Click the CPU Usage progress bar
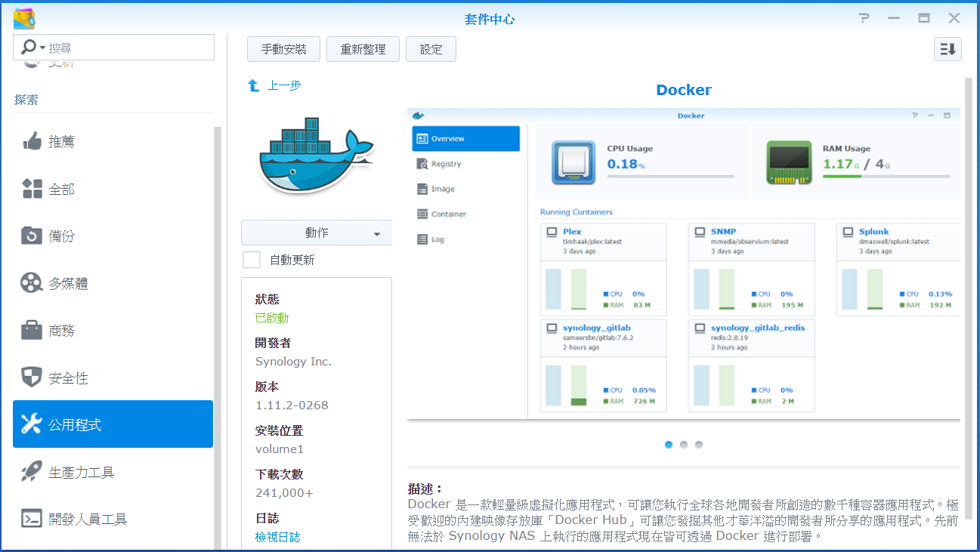980x552 pixels. coord(671,176)
